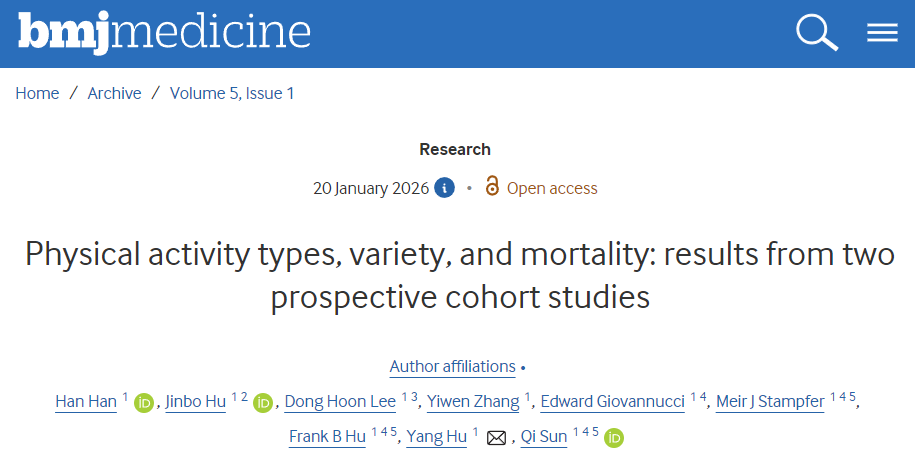Open author link Dong Hoon Lee
Screen dimensions: 915x466
(341, 402)
